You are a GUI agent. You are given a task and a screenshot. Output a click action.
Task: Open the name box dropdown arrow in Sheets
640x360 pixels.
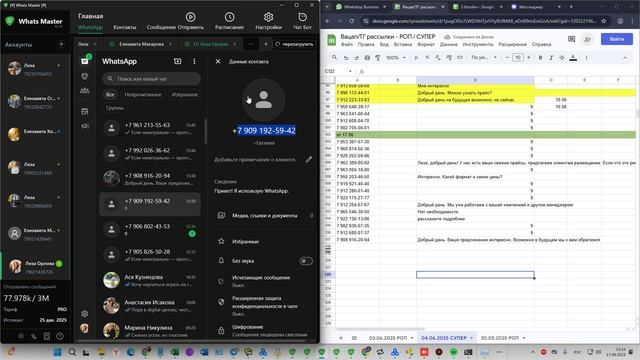click(x=350, y=71)
